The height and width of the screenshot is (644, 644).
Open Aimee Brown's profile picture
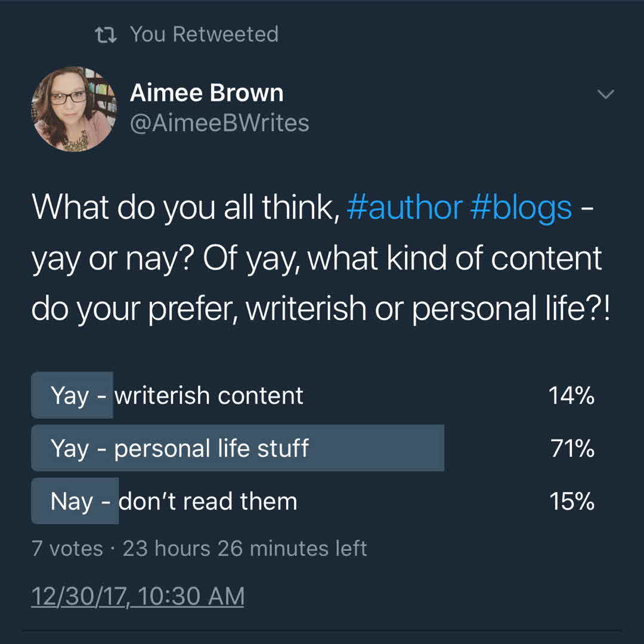point(74,109)
